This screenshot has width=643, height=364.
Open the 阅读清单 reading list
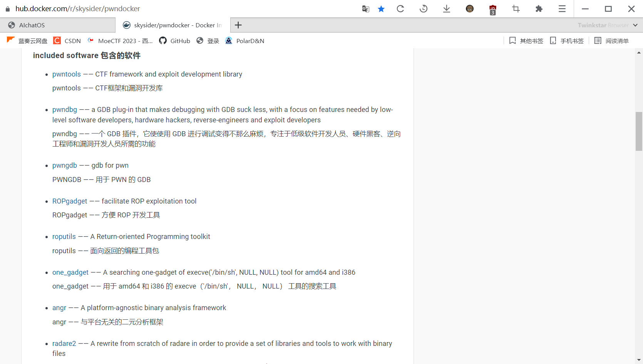611,41
